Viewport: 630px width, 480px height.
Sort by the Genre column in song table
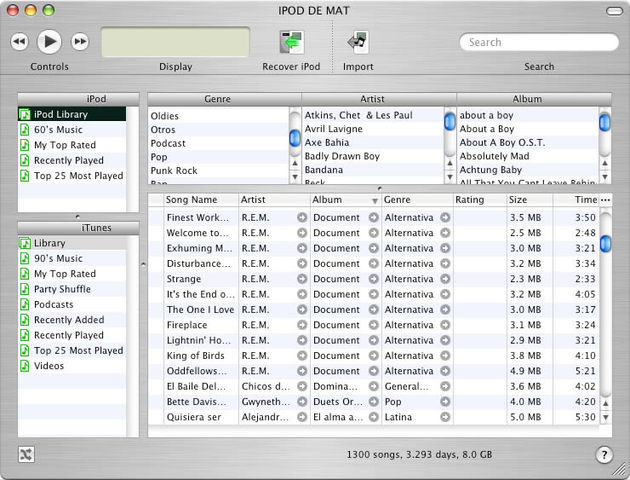417,200
